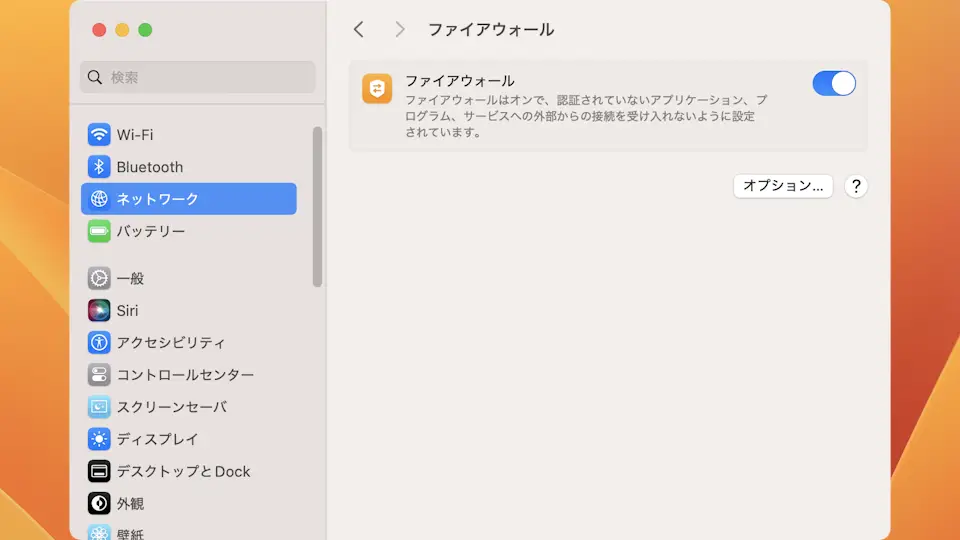
Task: Click the 検索 search field
Action: [198, 77]
